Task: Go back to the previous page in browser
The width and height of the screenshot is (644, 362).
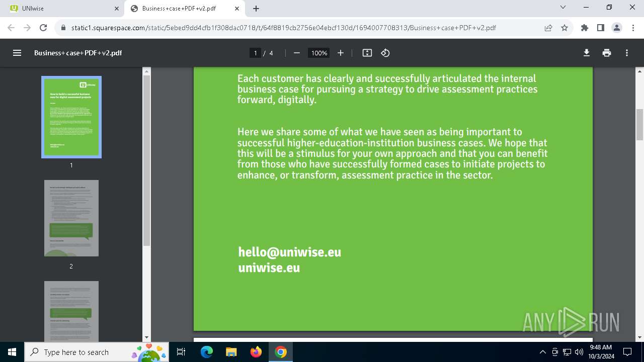Action: click(11, 28)
